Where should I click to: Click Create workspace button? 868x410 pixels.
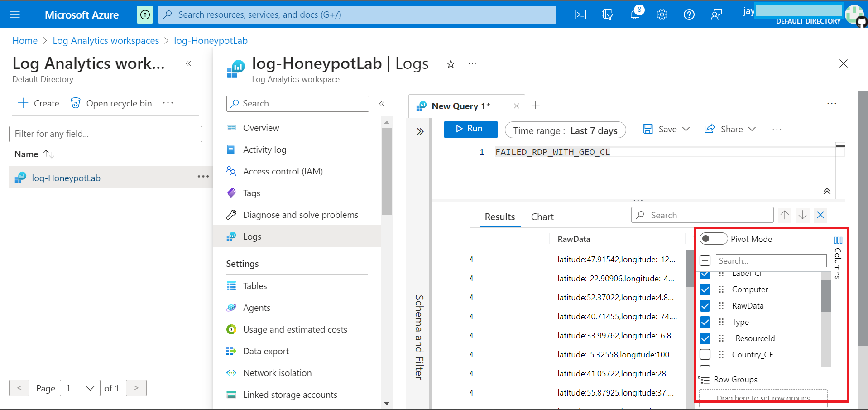38,103
